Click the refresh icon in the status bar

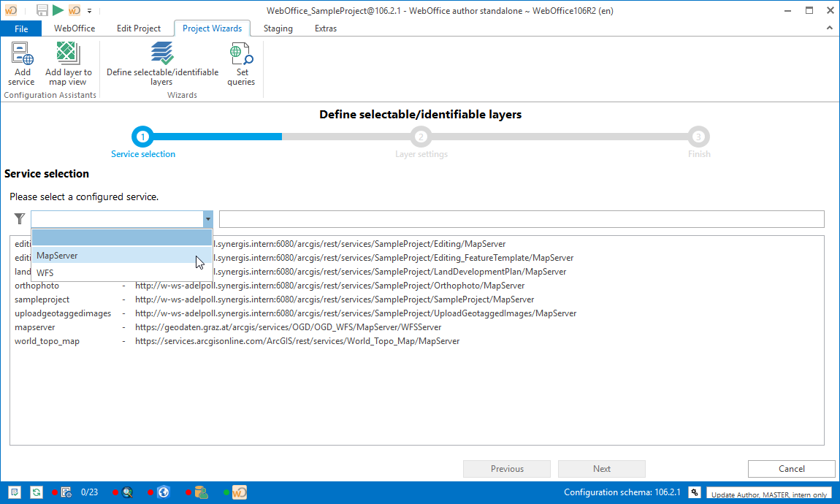point(36,492)
